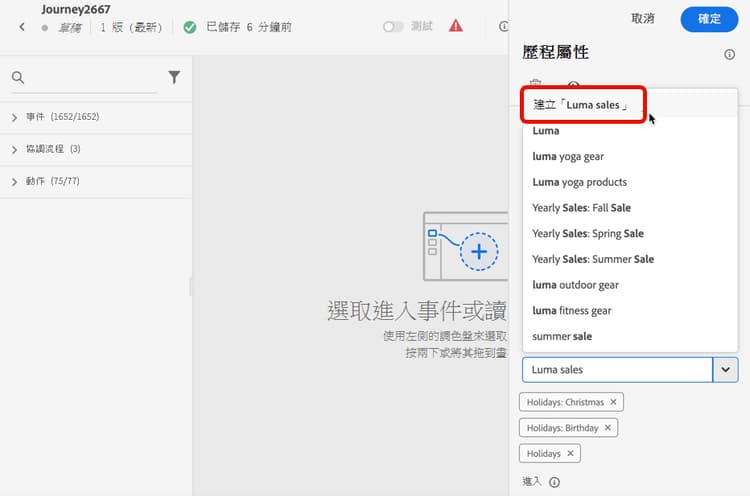Click the 確定 confirm button
750x496 pixels.
[x=709, y=19]
